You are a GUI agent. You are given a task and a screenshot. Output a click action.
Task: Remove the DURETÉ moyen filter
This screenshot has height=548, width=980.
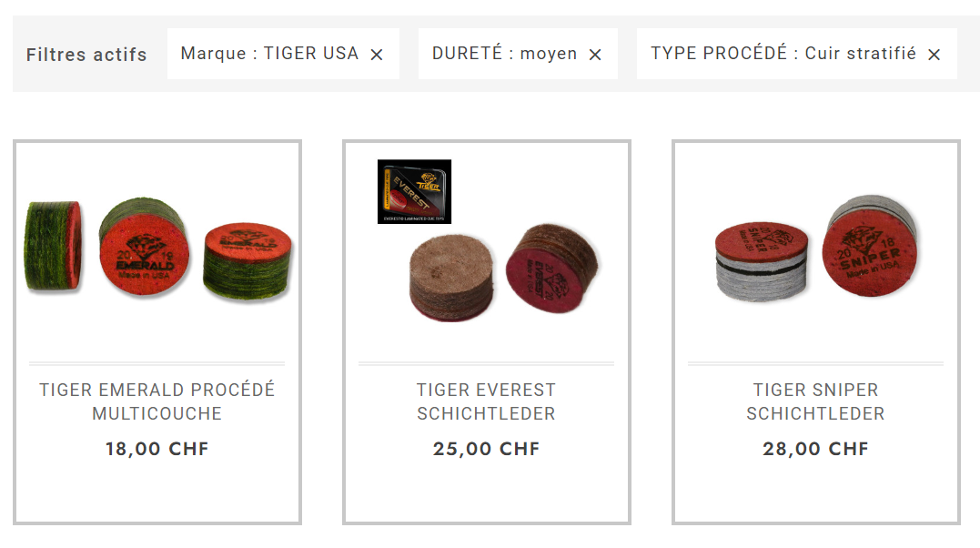click(x=595, y=55)
